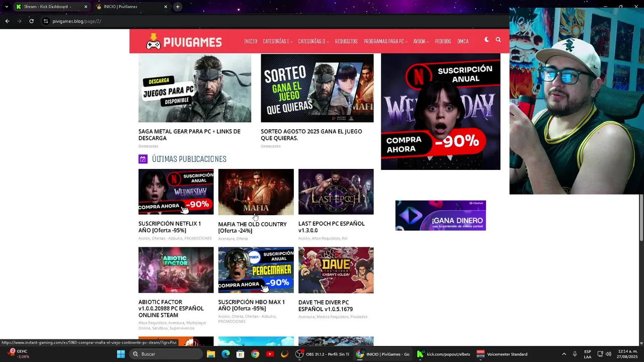Expand the PROGRAMAS PARA PC dropdown
Screen dimensions: 644x362
(x=385, y=41)
